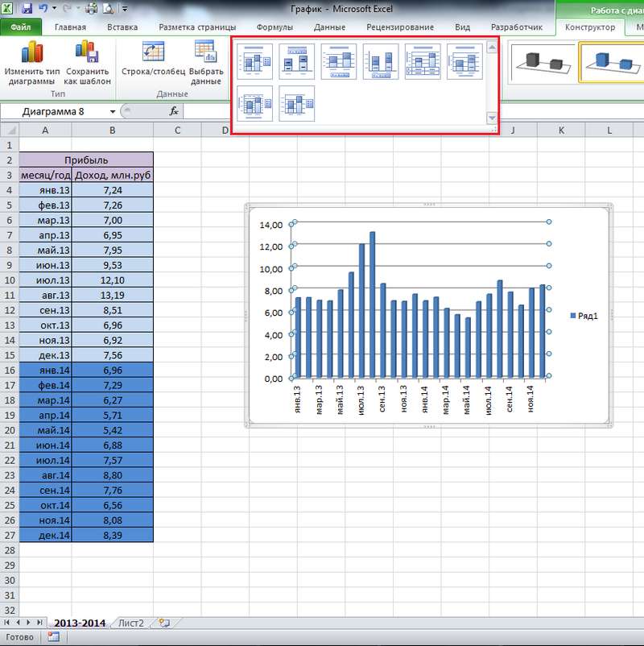Viewport: 644px width, 646px height.
Task: Click the Готово status bar text
Action: click(x=20, y=637)
